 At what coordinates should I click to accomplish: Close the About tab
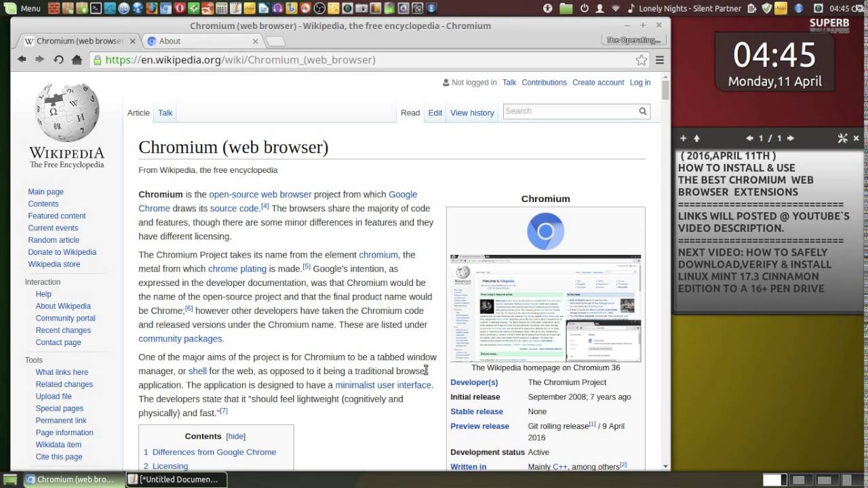pos(255,41)
